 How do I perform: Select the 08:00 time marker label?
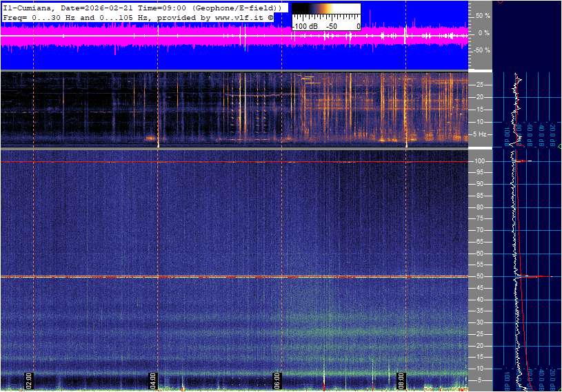point(401,379)
